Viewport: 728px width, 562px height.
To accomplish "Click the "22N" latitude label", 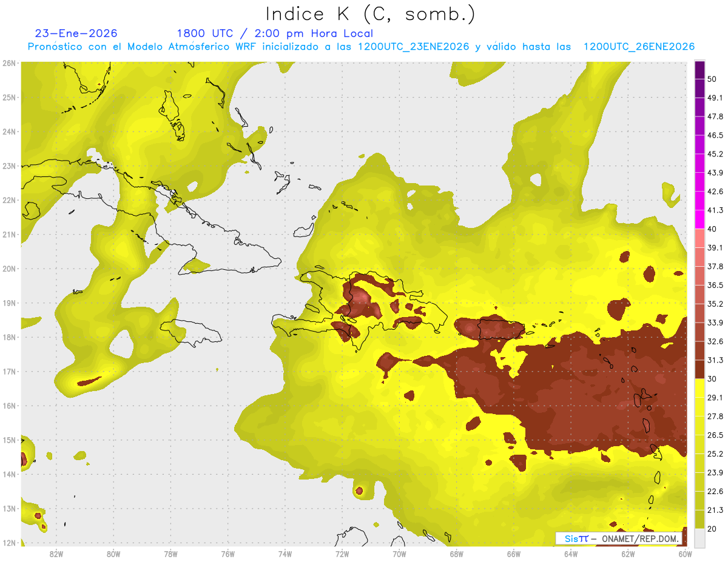I will point(8,200).
